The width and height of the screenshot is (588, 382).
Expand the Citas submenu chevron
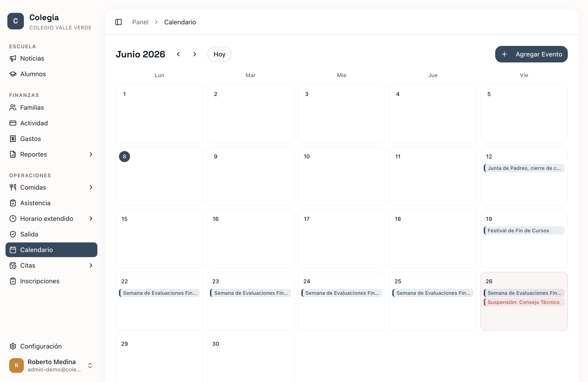point(91,265)
